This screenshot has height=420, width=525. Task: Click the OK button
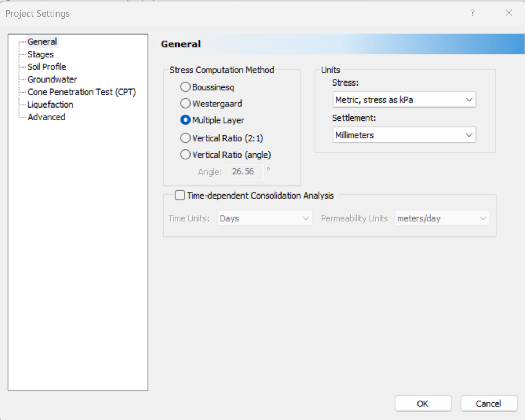click(423, 403)
